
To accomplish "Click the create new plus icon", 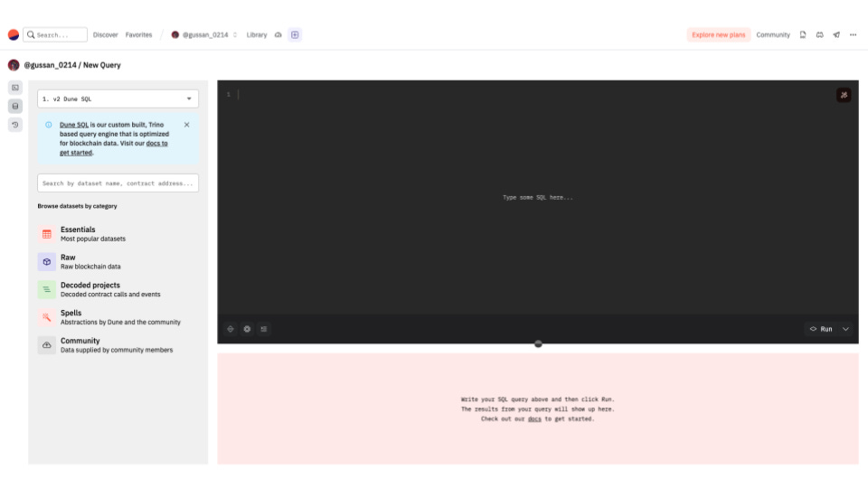I will (x=295, y=35).
